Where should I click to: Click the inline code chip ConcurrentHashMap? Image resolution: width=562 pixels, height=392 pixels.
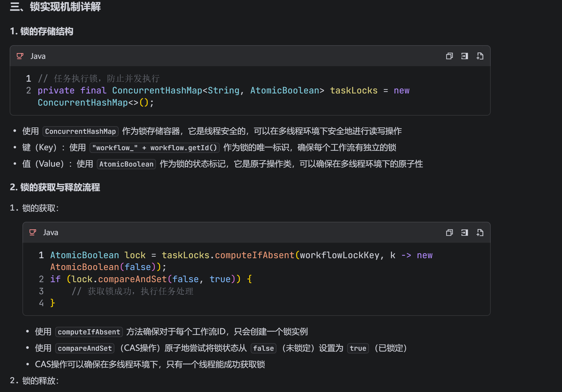click(x=80, y=131)
